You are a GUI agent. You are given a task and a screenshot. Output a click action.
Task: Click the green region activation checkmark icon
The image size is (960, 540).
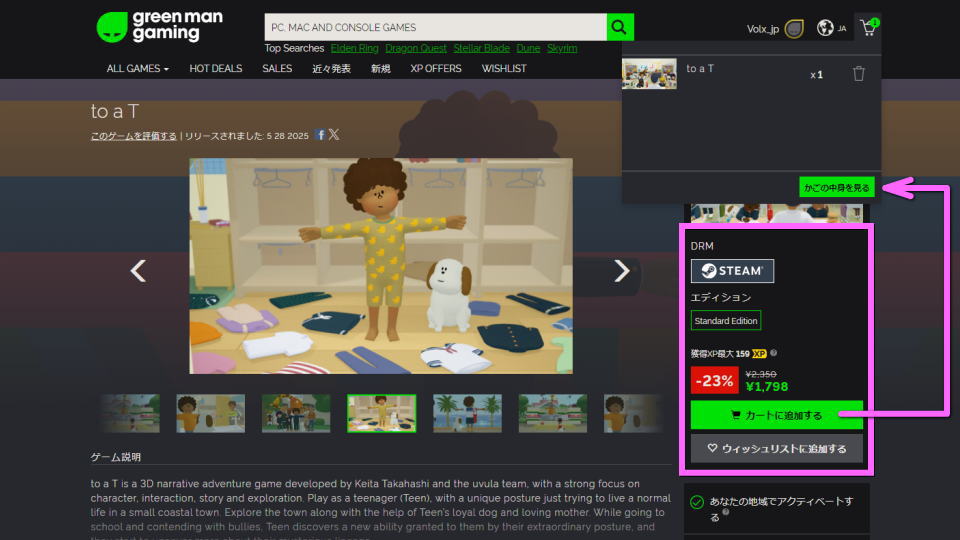697,502
